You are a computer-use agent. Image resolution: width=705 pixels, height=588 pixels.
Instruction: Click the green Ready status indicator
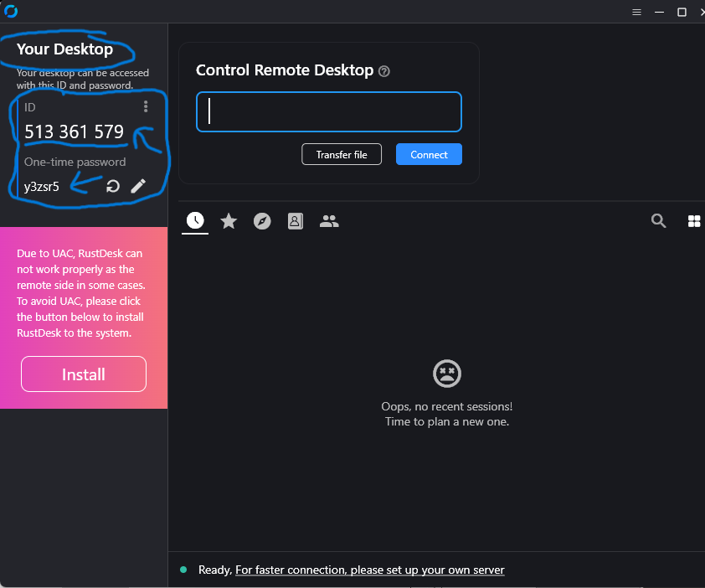point(183,570)
